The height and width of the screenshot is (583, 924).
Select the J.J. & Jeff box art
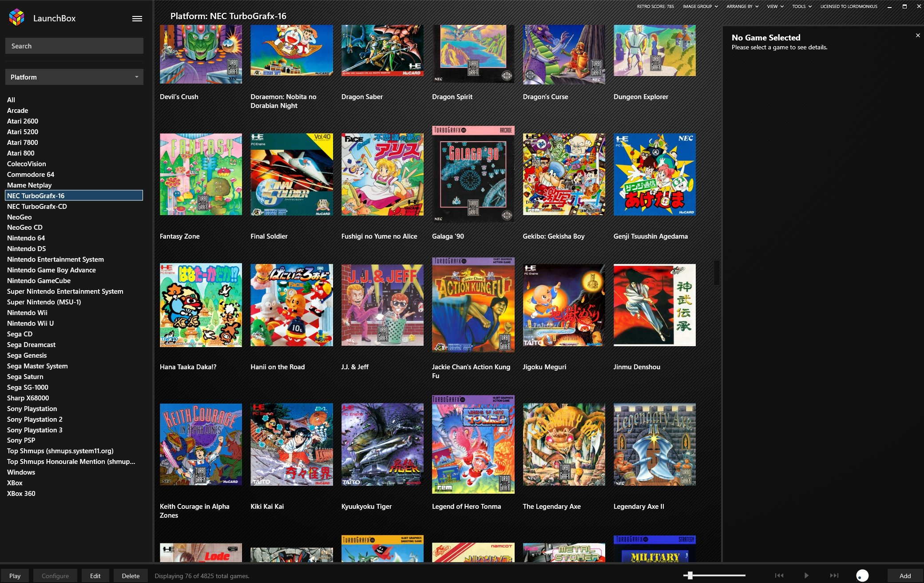click(x=382, y=305)
